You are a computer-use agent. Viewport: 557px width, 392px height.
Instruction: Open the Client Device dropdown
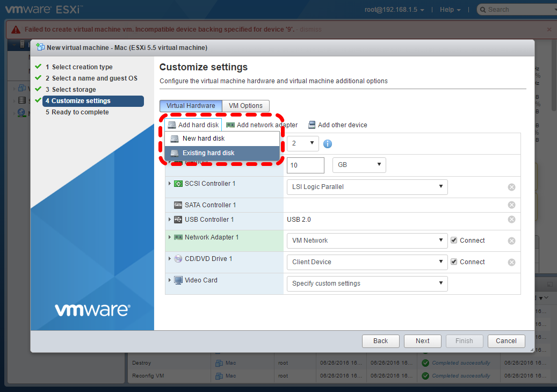pyautogui.click(x=367, y=262)
